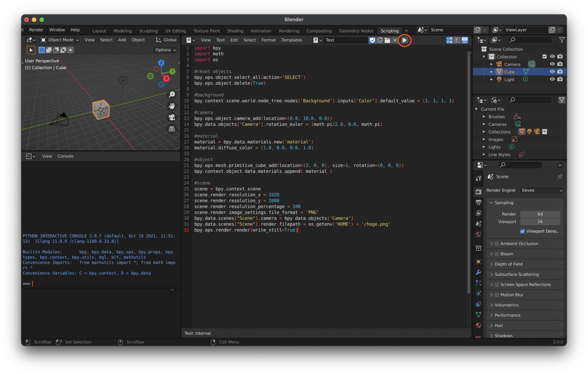This screenshot has width=588, height=374.
Task: Hide the Light object with its eye icon
Action: 552,79
